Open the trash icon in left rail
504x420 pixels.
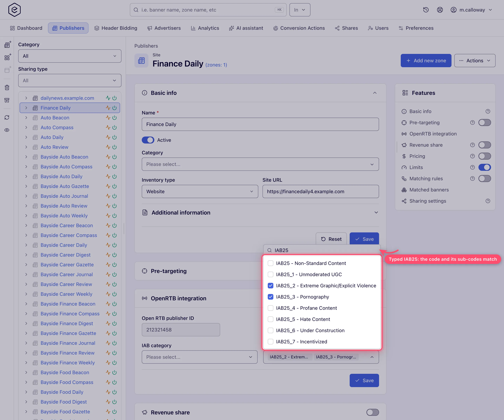pos(7,87)
